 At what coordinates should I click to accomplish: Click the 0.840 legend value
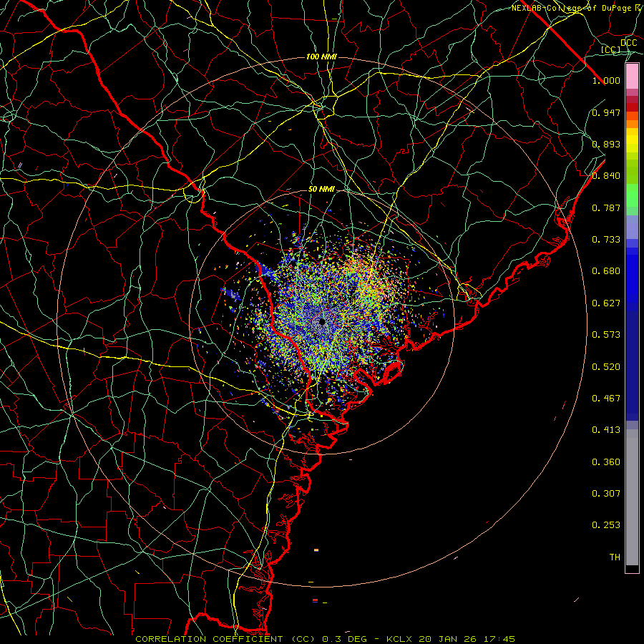pyautogui.click(x=606, y=176)
